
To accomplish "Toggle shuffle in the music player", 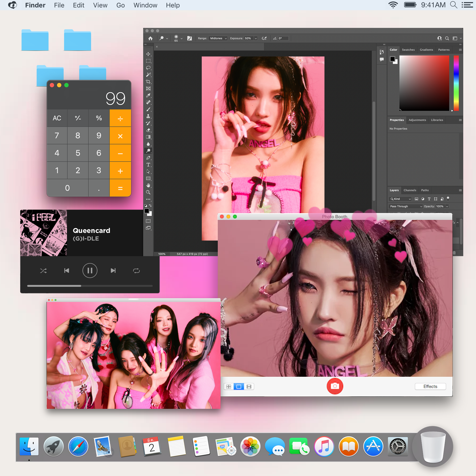I will click(x=44, y=270).
